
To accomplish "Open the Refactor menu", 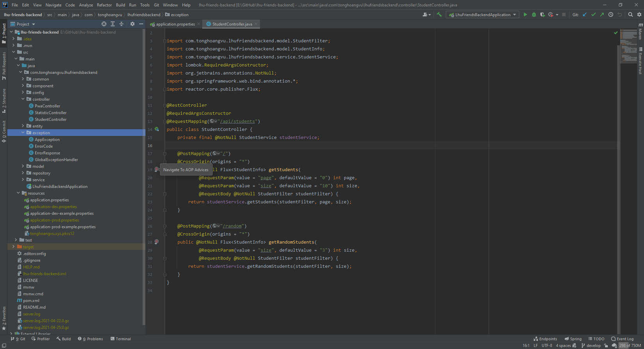I will coord(104,5).
